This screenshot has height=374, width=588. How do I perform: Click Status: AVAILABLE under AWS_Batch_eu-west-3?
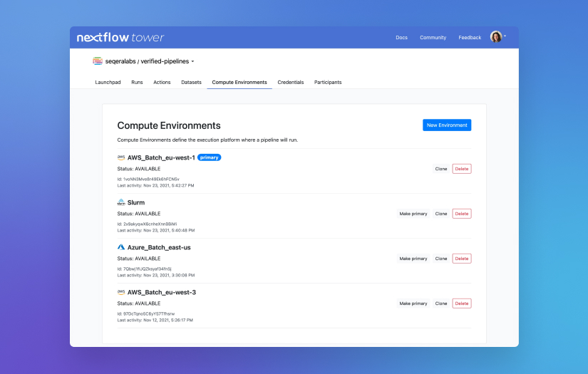coord(139,303)
